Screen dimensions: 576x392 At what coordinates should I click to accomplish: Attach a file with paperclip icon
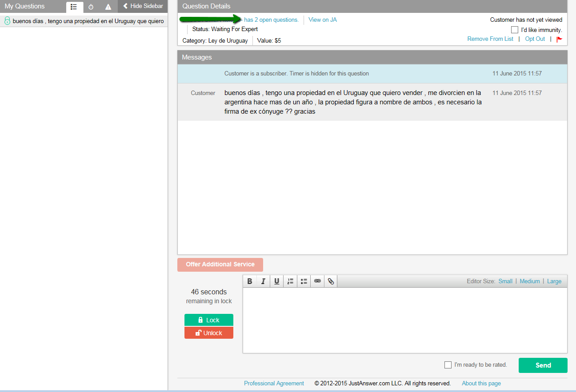[x=331, y=281]
